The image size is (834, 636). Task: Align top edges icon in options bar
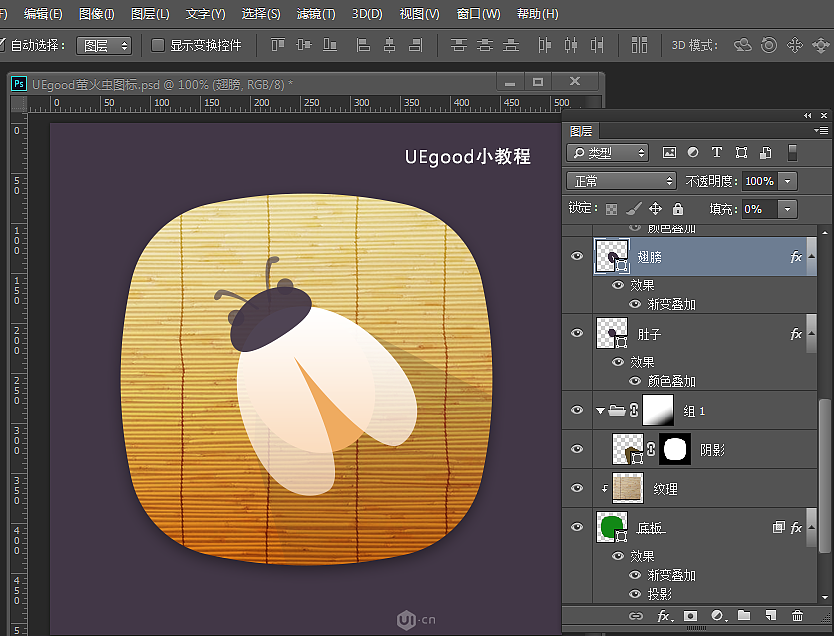(278, 45)
